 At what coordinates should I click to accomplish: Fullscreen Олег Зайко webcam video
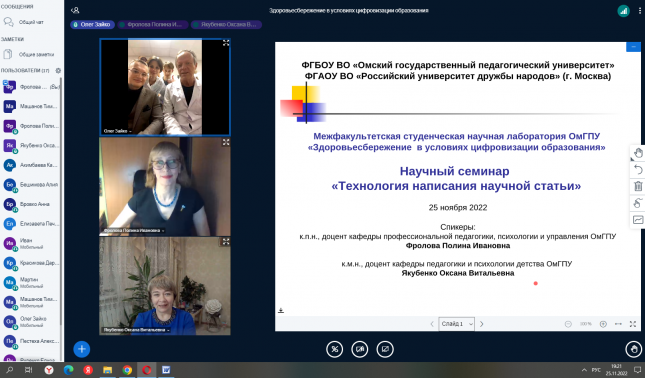226,43
